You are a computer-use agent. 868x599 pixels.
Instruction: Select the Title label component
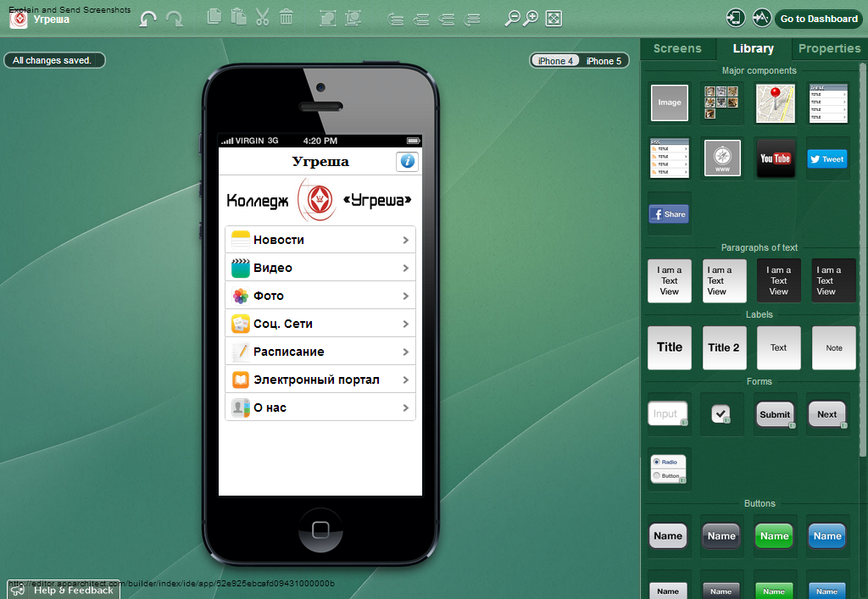pos(670,347)
